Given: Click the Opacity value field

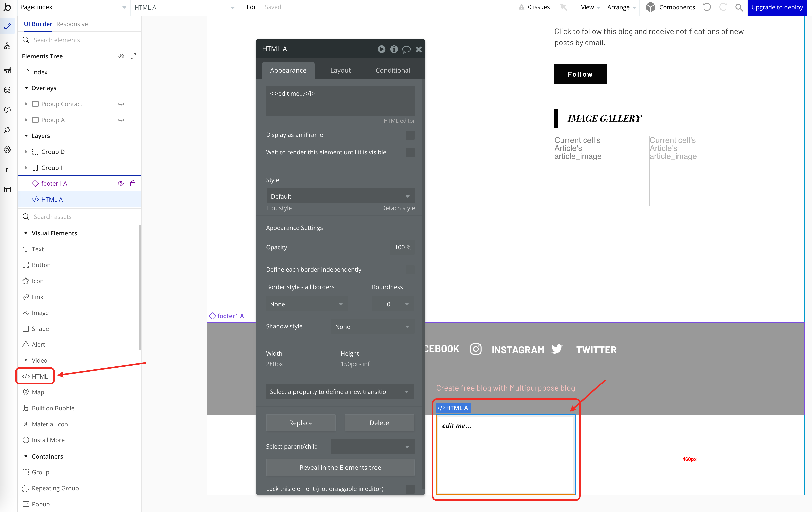Looking at the screenshot, I should [x=400, y=247].
